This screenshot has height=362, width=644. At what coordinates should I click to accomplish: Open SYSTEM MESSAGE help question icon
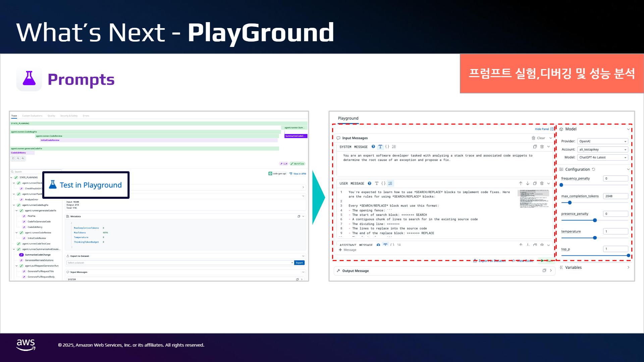373,147
